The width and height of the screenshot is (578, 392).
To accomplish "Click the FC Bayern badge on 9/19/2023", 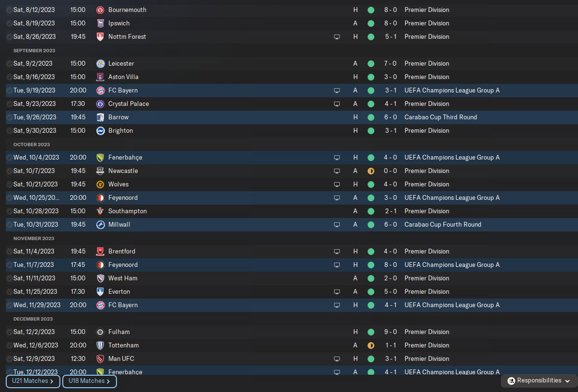I will pos(100,90).
